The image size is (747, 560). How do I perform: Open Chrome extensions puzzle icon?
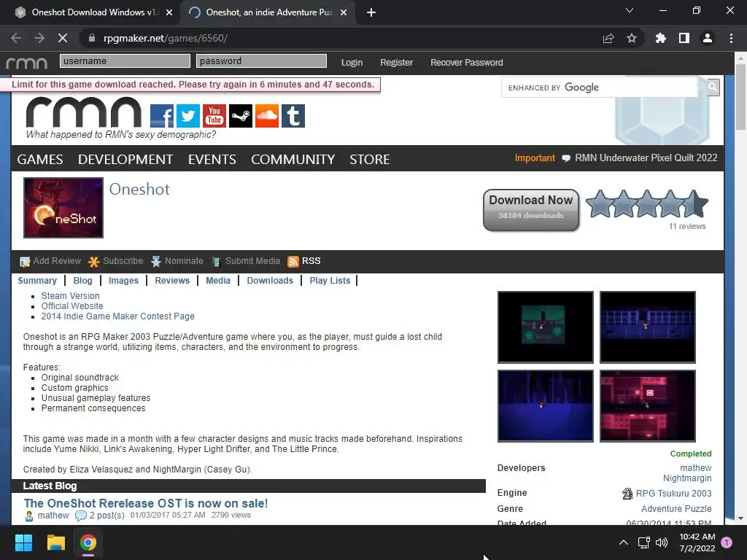[660, 38]
